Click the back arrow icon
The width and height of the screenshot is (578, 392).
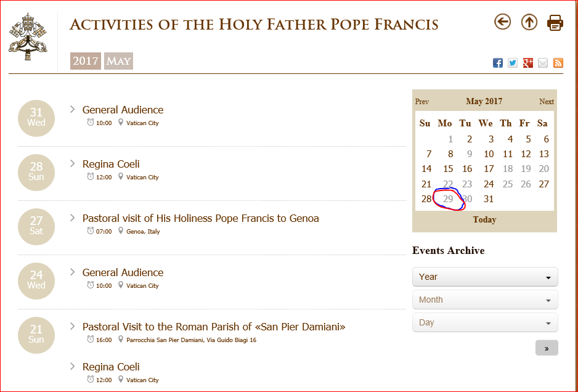(502, 22)
